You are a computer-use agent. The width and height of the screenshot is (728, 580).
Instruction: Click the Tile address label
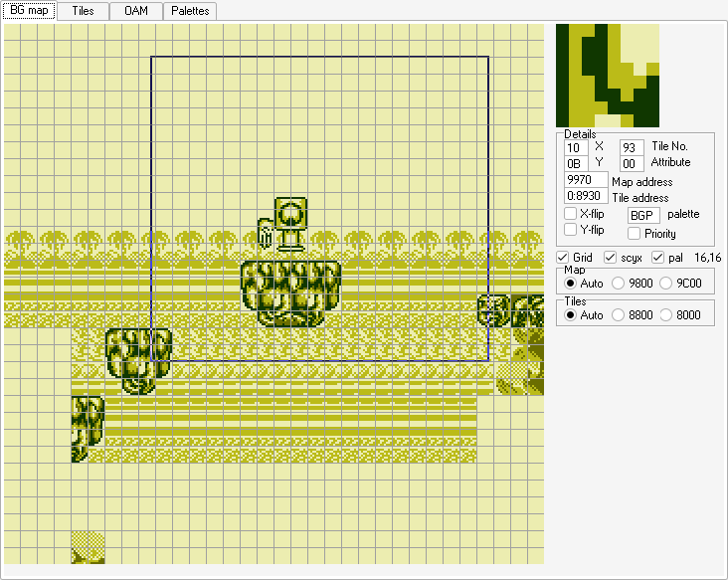tap(640, 198)
